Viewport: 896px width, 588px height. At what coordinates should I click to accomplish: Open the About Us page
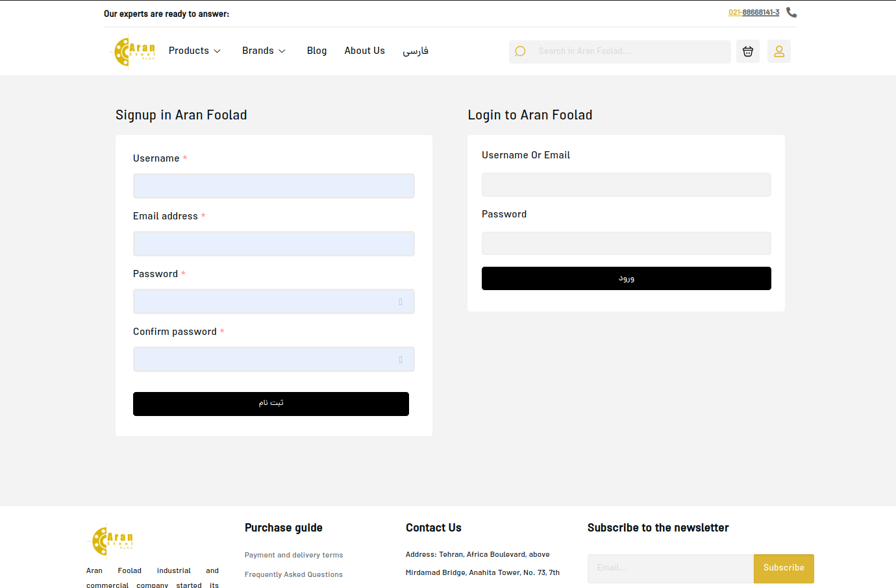click(x=365, y=51)
